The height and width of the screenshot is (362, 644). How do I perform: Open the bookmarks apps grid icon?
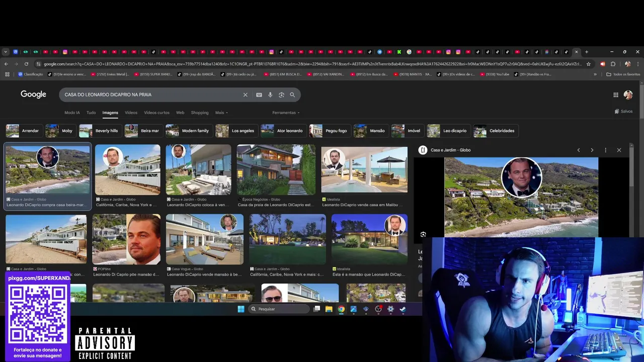coord(7,74)
